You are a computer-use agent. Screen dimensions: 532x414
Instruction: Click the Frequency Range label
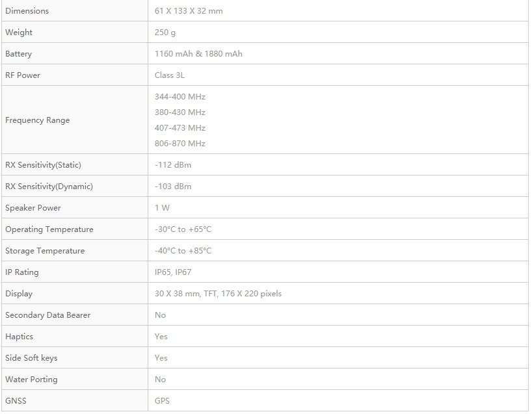pyautogui.click(x=37, y=120)
